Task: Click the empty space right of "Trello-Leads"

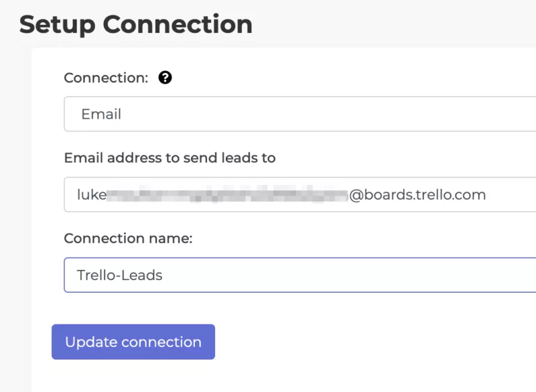Action: point(348,275)
